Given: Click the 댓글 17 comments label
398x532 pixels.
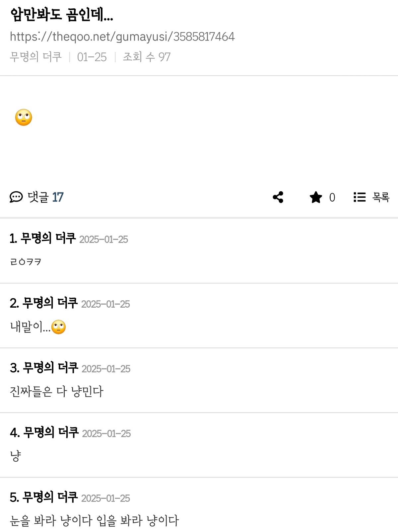Looking at the screenshot, I should (x=45, y=197).
